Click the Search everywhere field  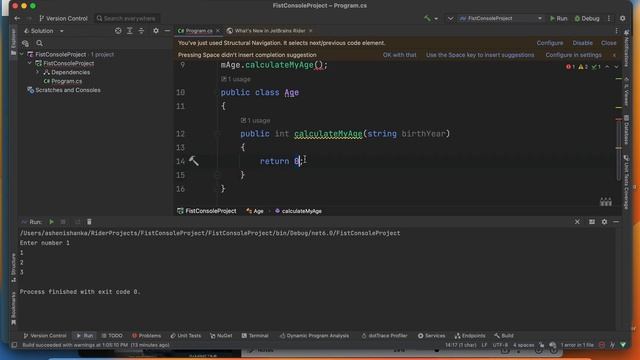(127, 18)
